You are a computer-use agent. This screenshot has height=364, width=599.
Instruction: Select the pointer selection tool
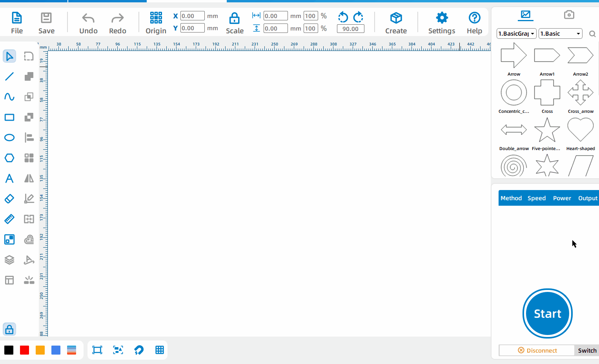click(x=9, y=56)
